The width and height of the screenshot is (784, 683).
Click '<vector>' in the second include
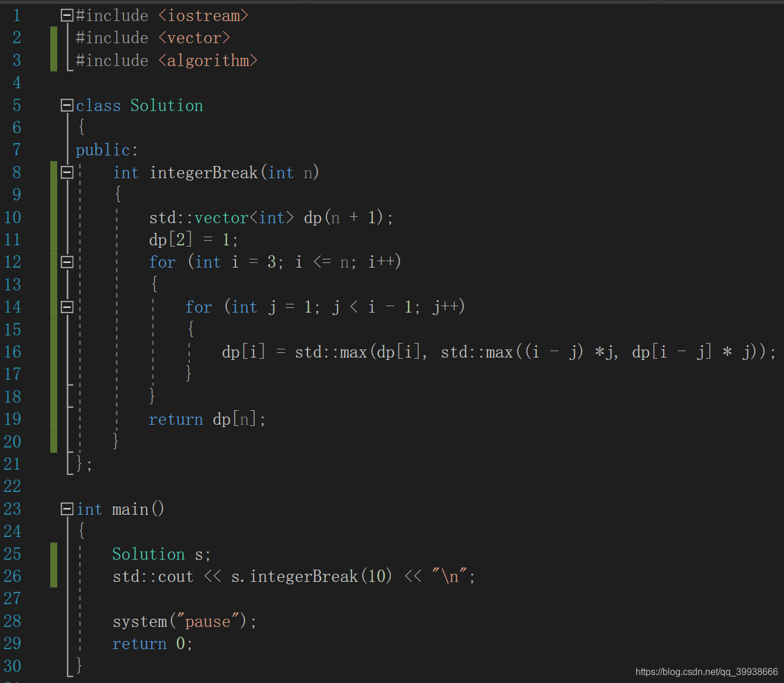(x=195, y=38)
